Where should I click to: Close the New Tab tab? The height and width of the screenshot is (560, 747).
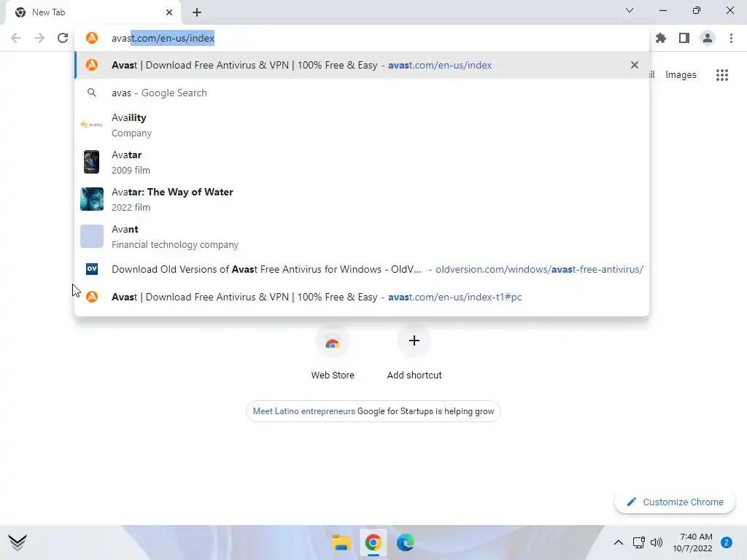click(169, 12)
